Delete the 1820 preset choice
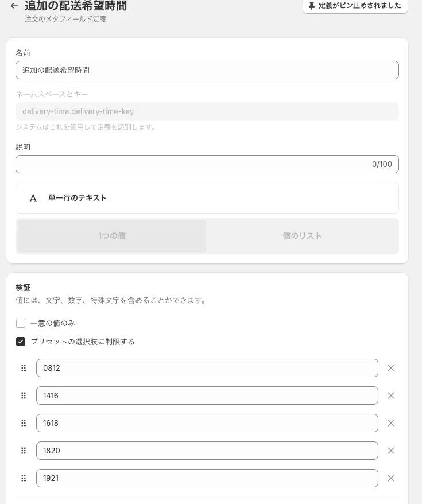The image size is (422, 504). [391, 451]
